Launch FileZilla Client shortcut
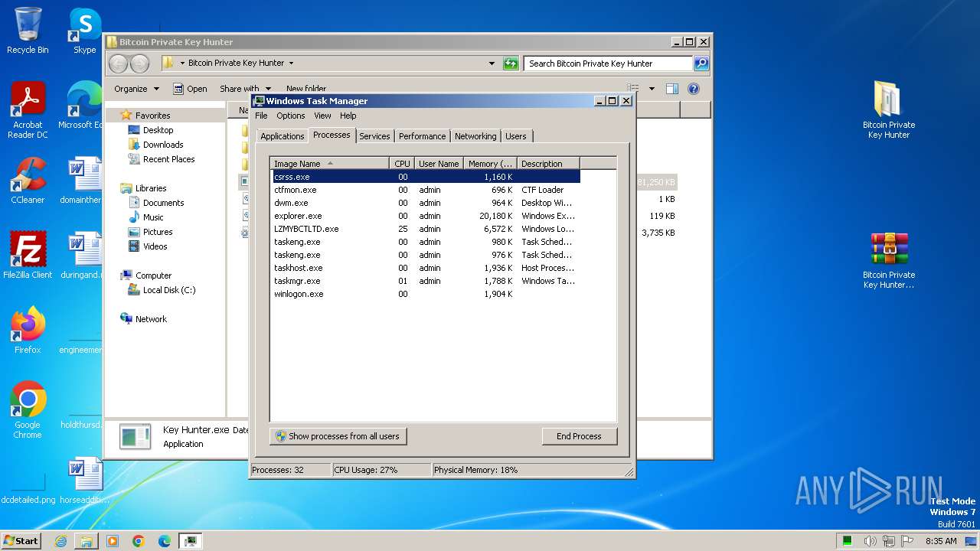Viewport: 980px width, 551px height. coord(28,255)
